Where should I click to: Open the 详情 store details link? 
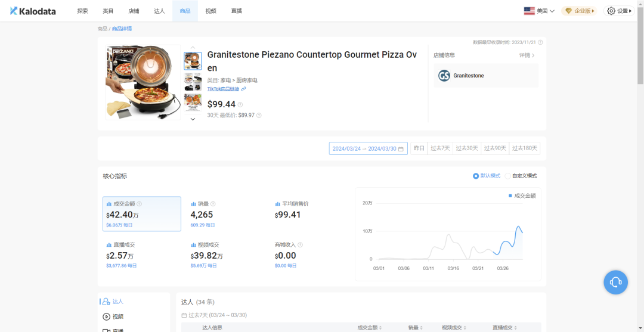pyautogui.click(x=527, y=55)
